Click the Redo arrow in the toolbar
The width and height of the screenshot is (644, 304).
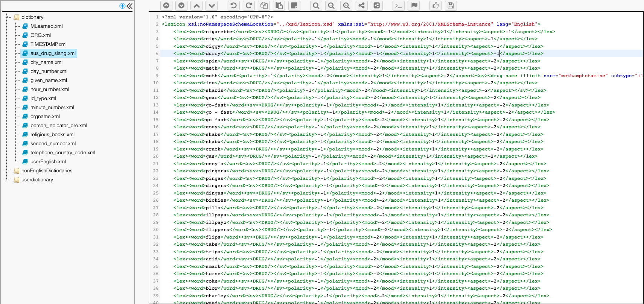248,6
